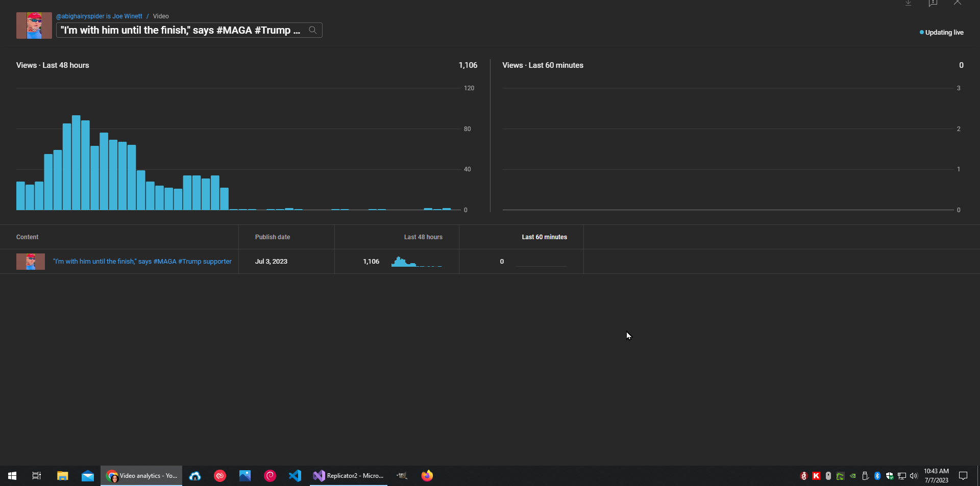This screenshot has width=980, height=486.
Task: Switch to Chrome Video analytics taskbar window
Action: click(x=141, y=476)
